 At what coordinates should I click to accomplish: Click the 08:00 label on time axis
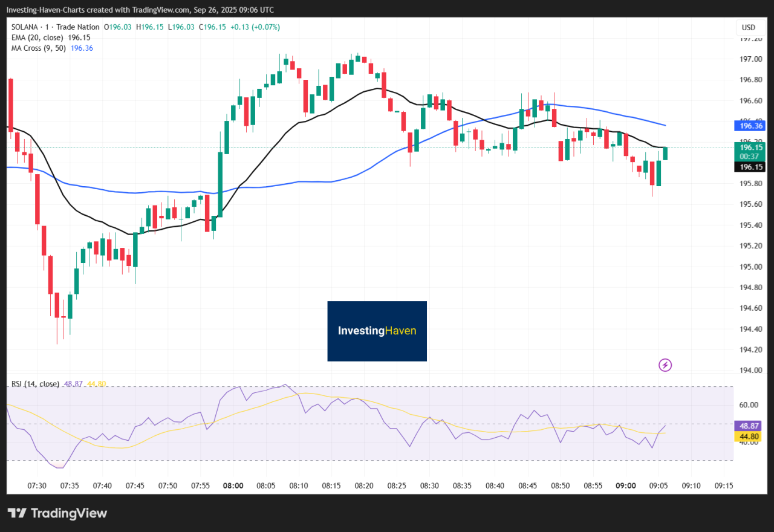(x=233, y=485)
